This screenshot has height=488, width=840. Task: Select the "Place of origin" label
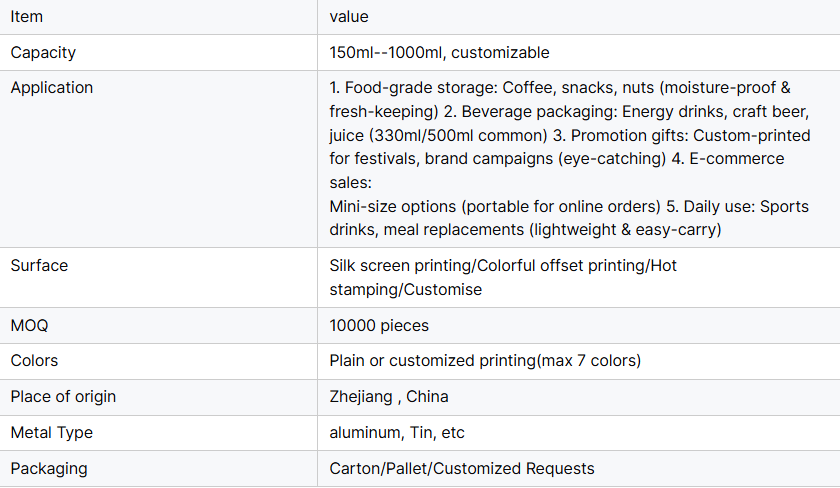coord(63,397)
